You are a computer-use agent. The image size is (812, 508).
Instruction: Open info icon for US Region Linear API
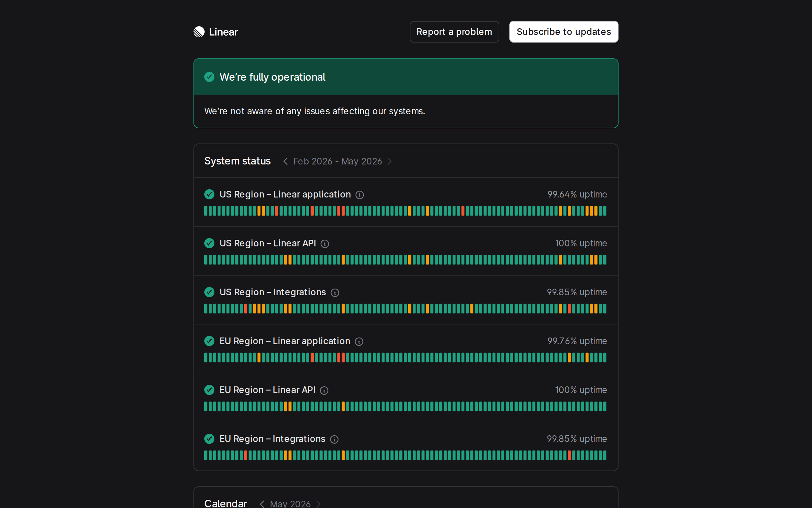coord(325,244)
